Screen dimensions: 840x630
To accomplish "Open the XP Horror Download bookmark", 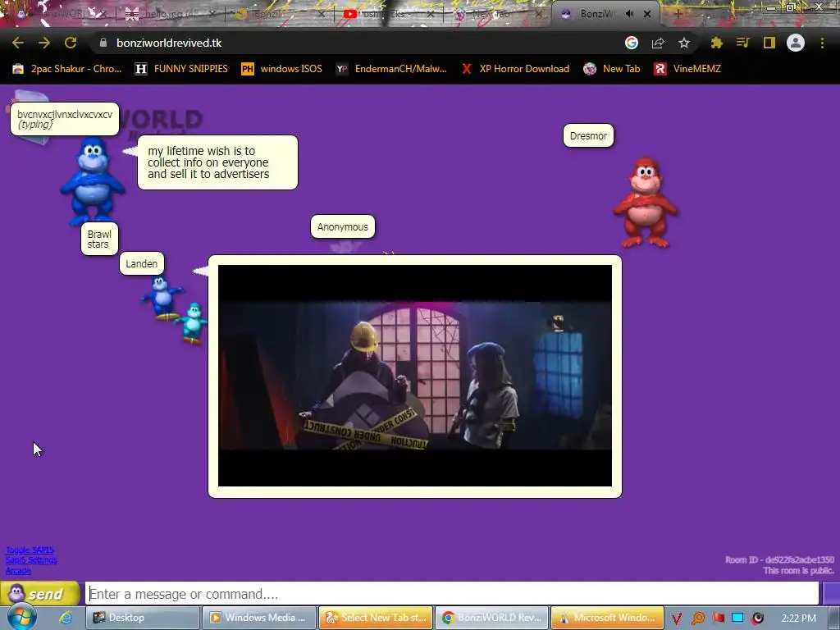I will pos(515,69).
